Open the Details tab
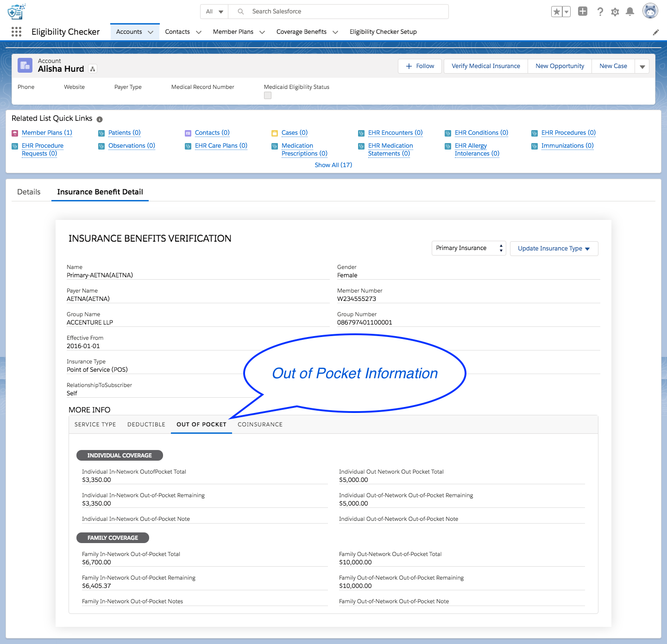 click(29, 192)
